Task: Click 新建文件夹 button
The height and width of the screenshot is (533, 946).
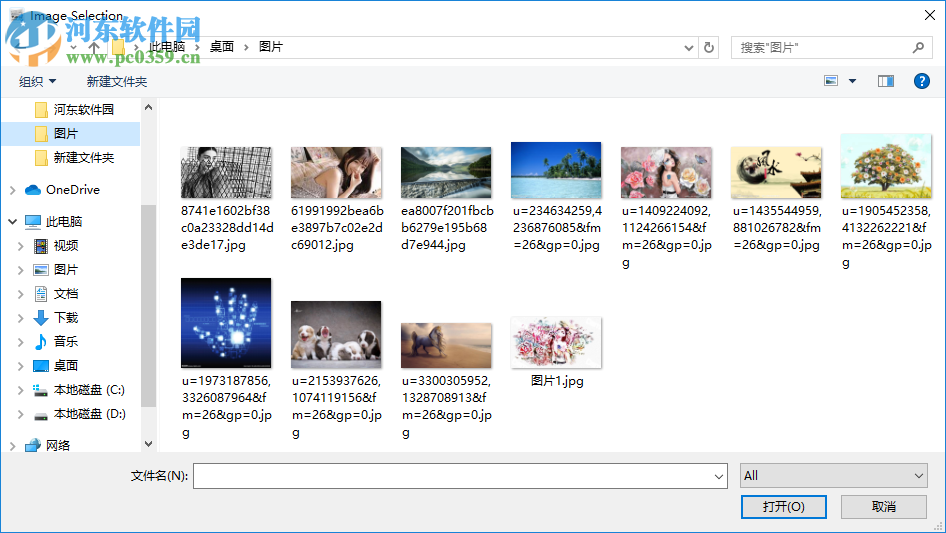Action: coord(116,81)
